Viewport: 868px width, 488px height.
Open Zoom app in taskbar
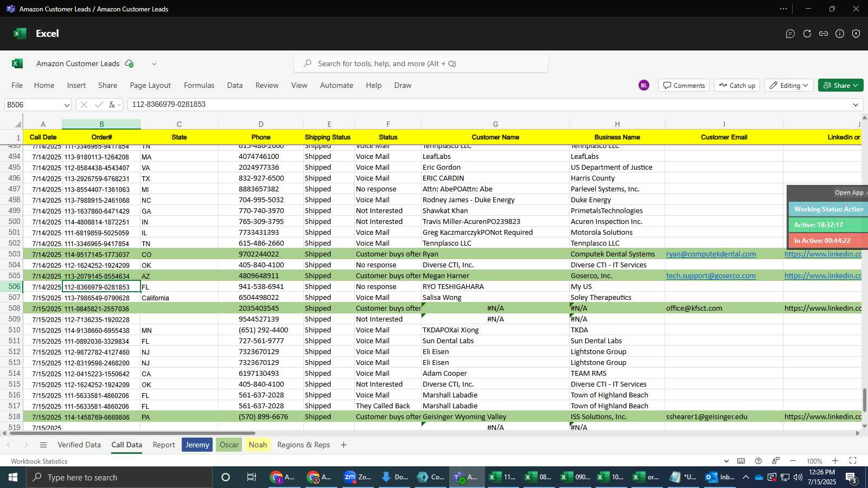358,477
